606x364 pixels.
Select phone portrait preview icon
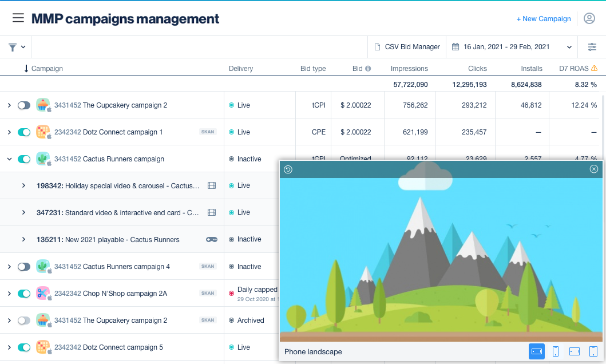[x=556, y=351]
